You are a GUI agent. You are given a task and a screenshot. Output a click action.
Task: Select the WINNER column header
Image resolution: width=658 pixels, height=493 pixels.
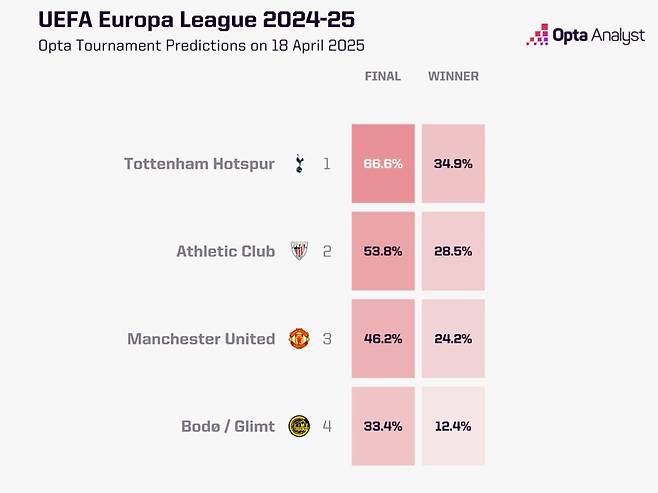453,76
